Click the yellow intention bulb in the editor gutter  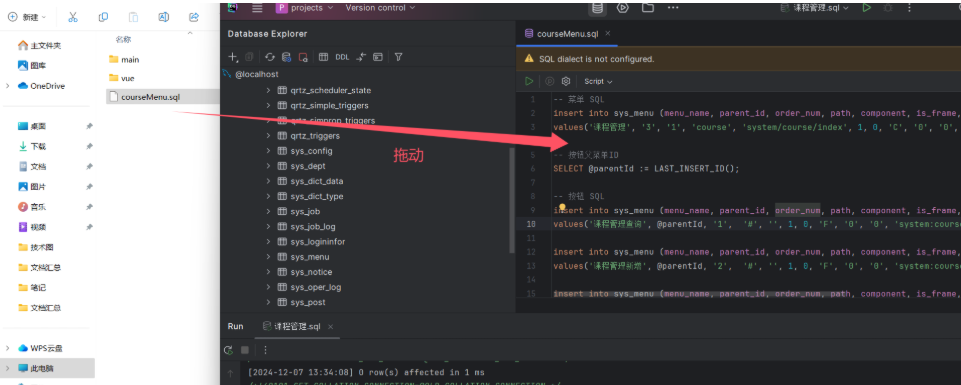[x=561, y=207]
